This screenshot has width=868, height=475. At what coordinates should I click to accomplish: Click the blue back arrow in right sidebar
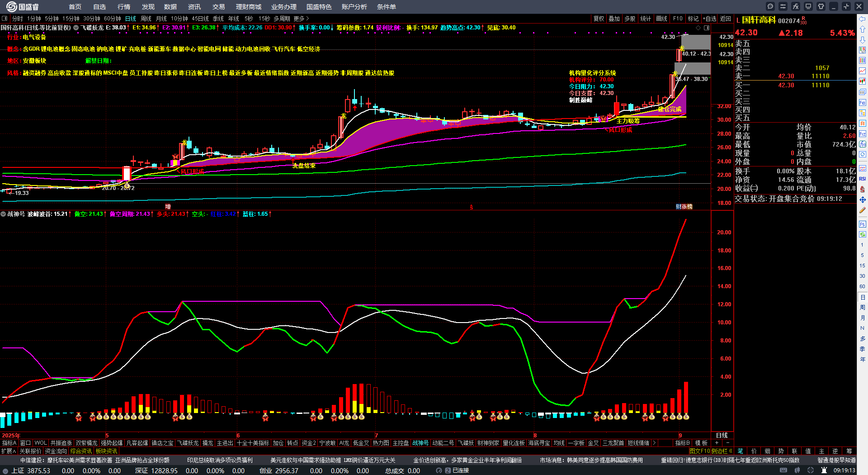tap(863, 19)
